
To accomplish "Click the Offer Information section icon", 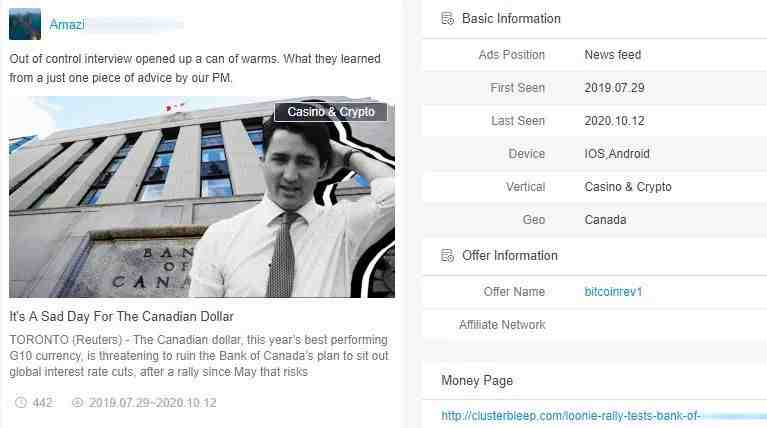I will (447, 255).
